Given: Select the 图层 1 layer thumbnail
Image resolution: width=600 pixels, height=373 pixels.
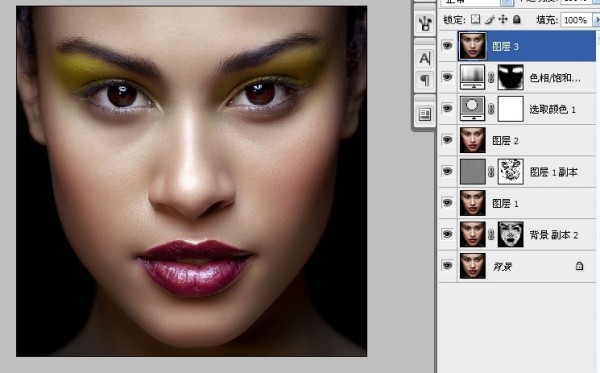Looking at the screenshot, I should pos(473,203).
